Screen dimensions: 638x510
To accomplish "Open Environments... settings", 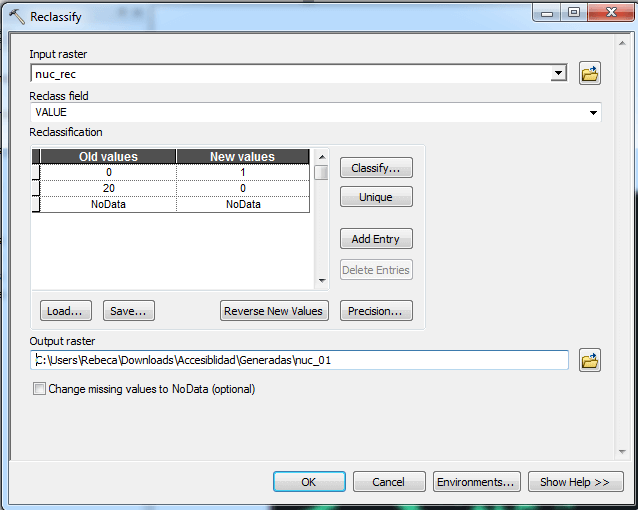I will [x=476, y=482].
